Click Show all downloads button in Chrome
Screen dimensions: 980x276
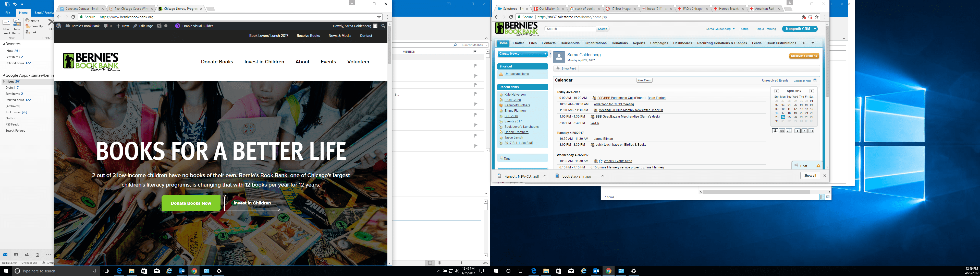tap(810, 176)
